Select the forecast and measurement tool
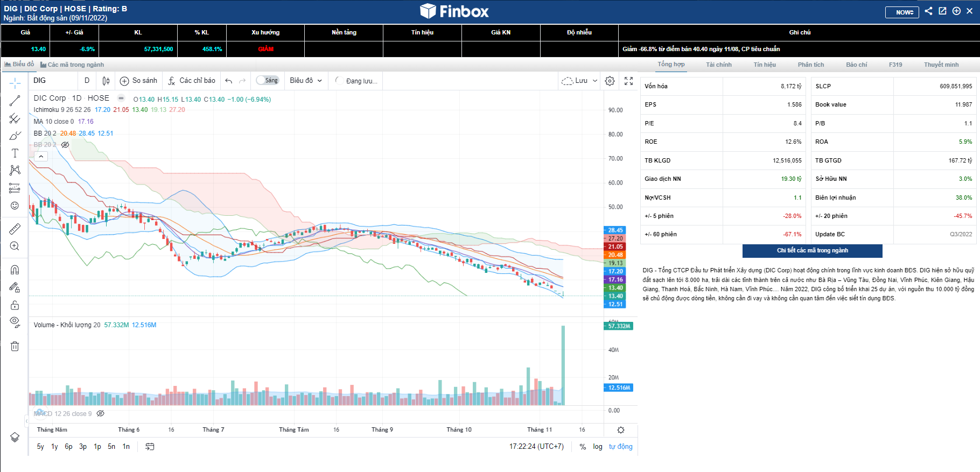Image resolution: width=980 pixels, height=472 pixels. [x=15, y=188]
